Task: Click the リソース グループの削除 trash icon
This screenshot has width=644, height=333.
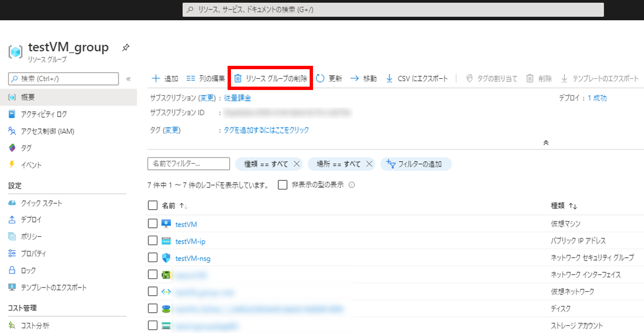Action: click(238, 79)
